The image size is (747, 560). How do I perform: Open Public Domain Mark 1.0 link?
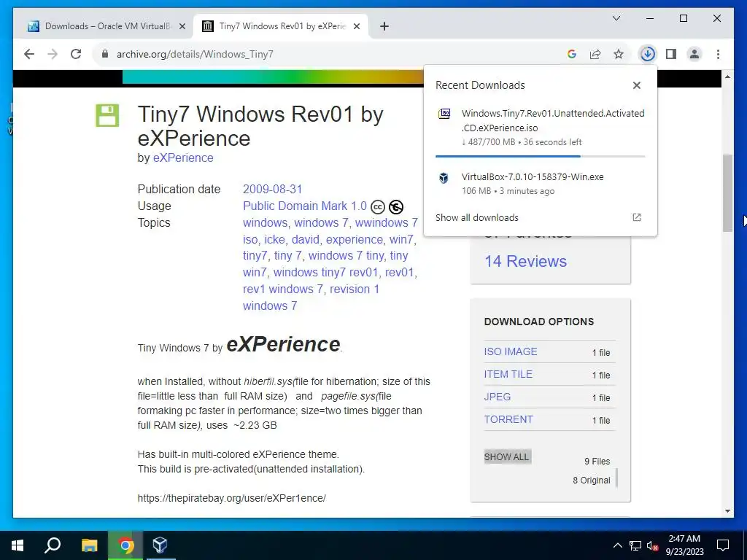[x=305, y=206]
